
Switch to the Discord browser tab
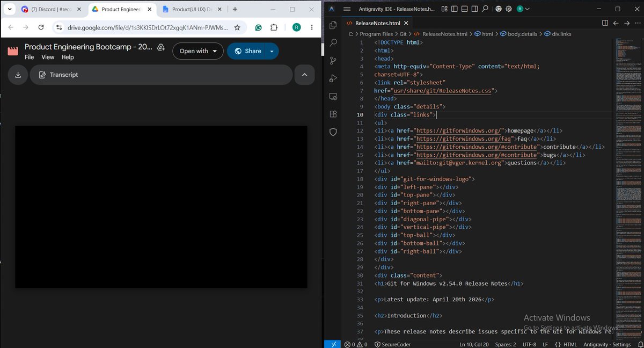click(x=51, y=9)
